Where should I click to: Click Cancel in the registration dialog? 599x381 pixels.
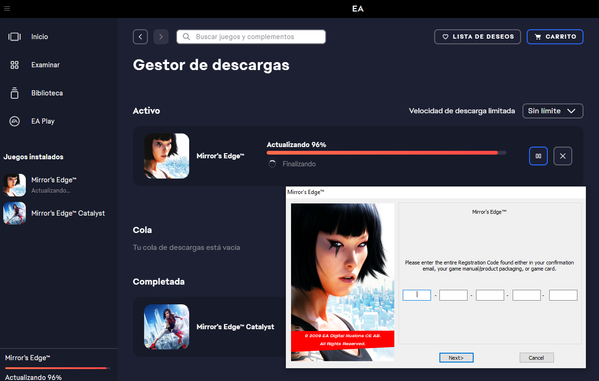click(x=536, y=358)
